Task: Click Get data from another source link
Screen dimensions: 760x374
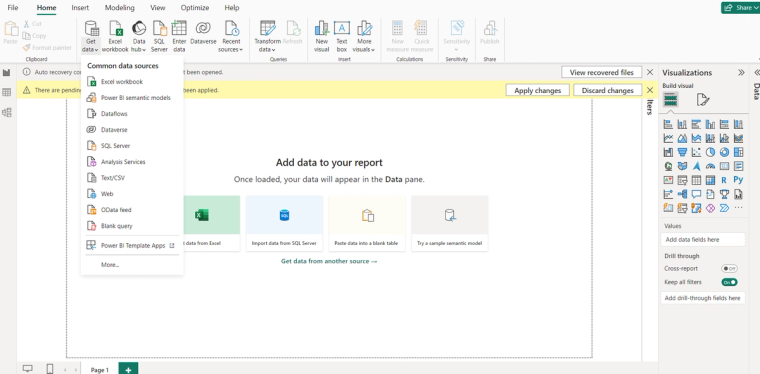Action: click(x=329, y=261)
